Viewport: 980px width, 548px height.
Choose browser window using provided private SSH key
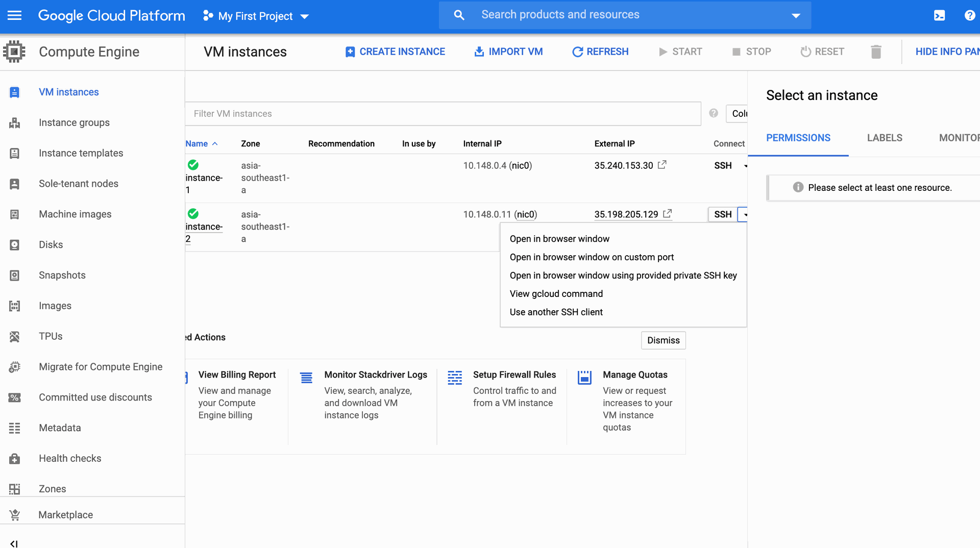coord(623,276)
